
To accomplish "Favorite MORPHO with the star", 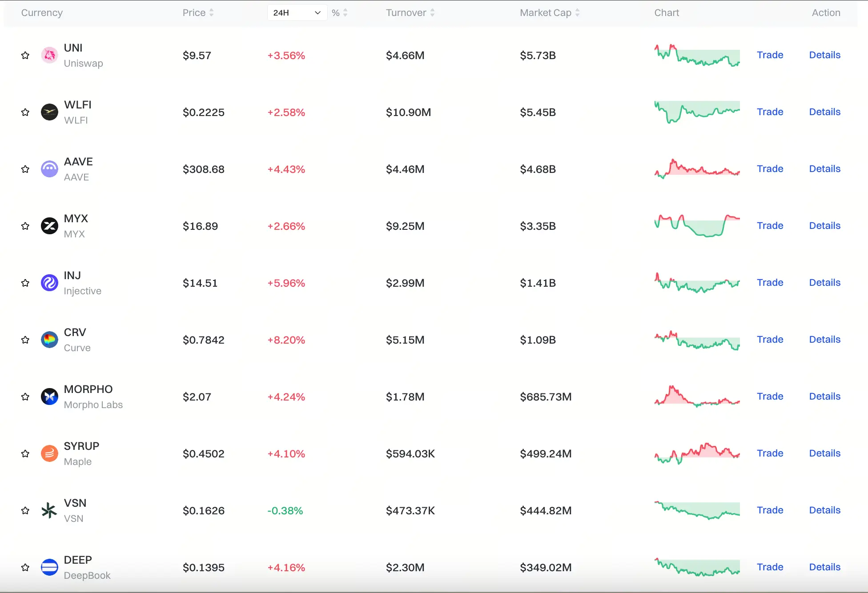I will [x=25, y=397].
